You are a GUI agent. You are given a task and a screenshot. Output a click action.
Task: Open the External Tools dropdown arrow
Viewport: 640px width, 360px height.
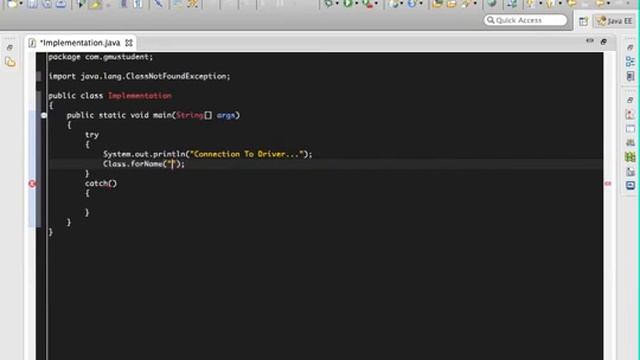click(x=376, y=4)
